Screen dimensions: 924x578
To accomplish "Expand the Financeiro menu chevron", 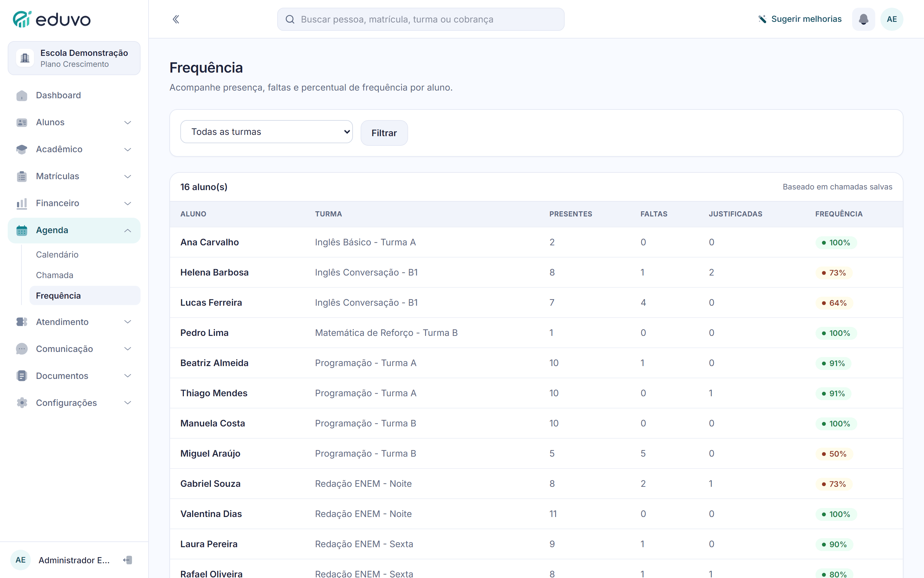I will coord(127,203).
